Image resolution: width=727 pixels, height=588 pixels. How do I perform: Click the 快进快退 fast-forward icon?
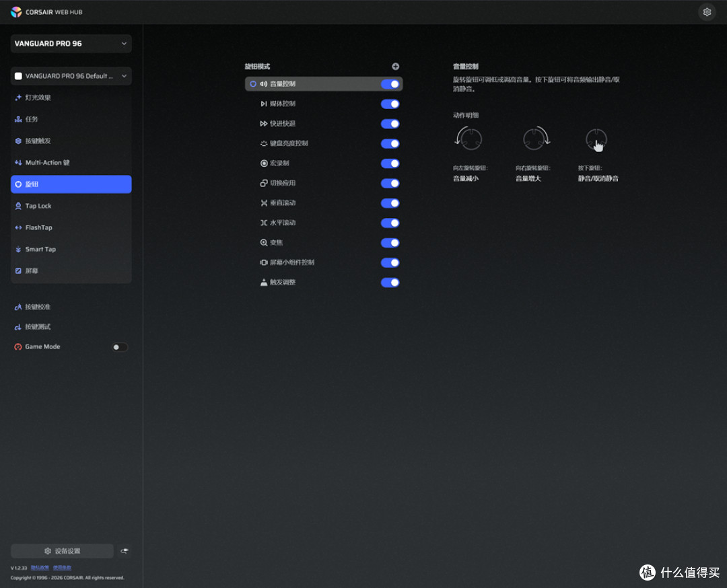(264, 124)
